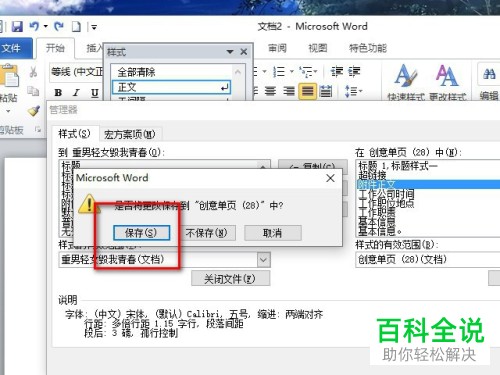Screen dimensions: 500x375
Task: Click the 关闭文件(F) button
Action: coord(230,279)
